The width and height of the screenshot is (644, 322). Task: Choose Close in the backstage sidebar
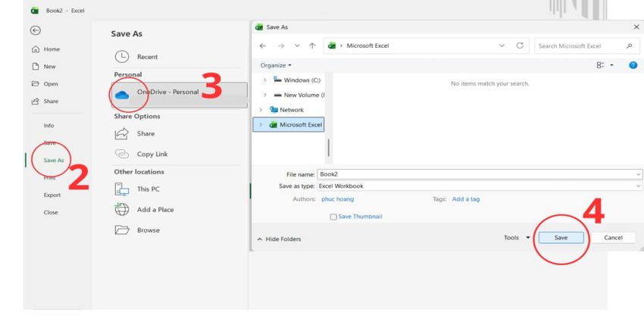coord(51,212)
